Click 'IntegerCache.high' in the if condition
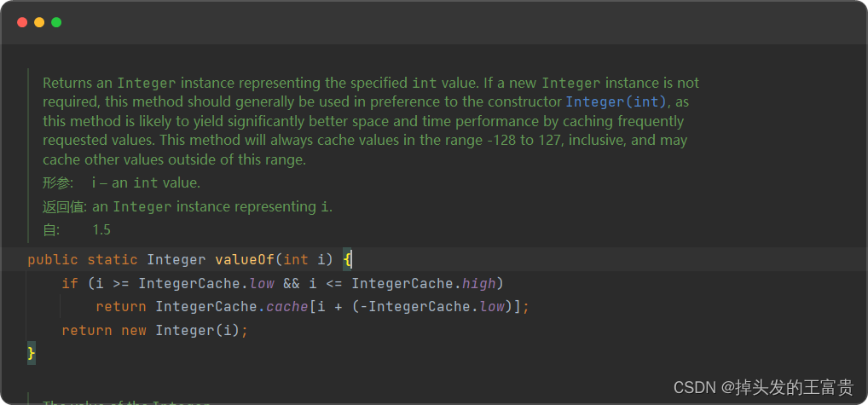This screenshot has width=868, height=405. [424, 283]
